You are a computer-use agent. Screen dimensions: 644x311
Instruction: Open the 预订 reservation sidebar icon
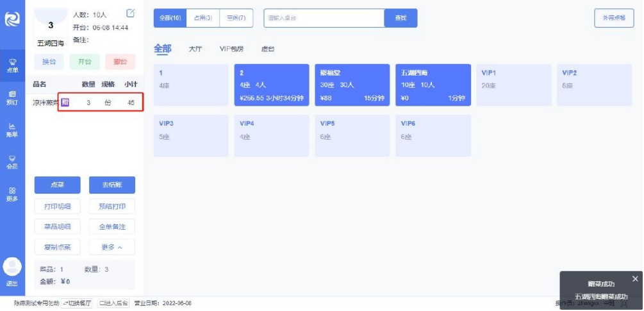pos(12,97)
